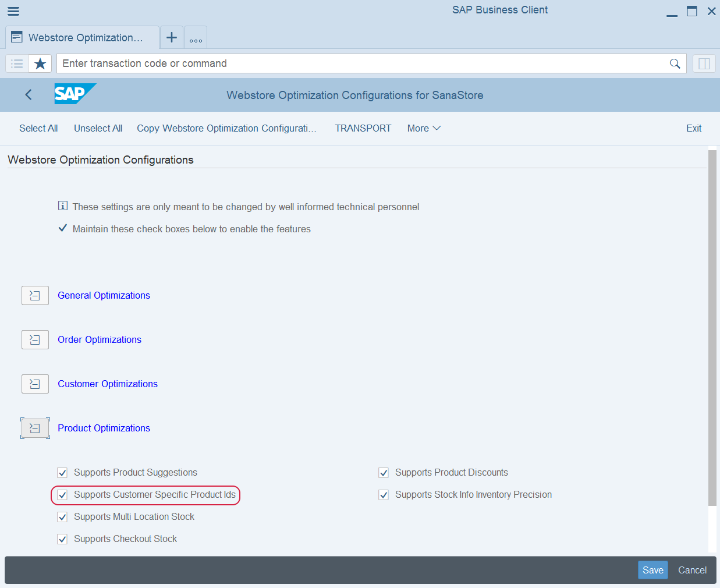Screen dimensions: 720x588
Task: Click the page title for SanaStore
Action: point(355,95)
